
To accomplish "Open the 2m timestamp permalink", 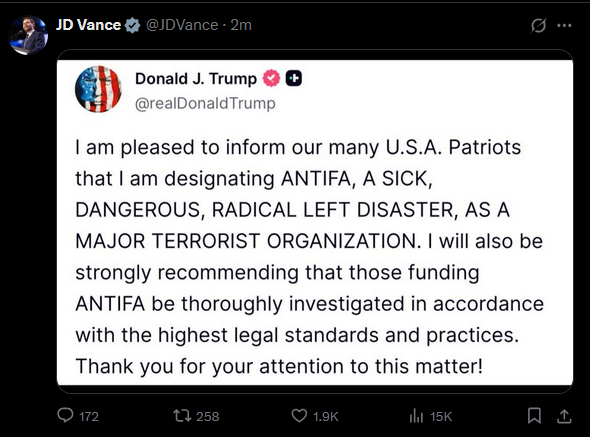I will click(x=241, y=25).
